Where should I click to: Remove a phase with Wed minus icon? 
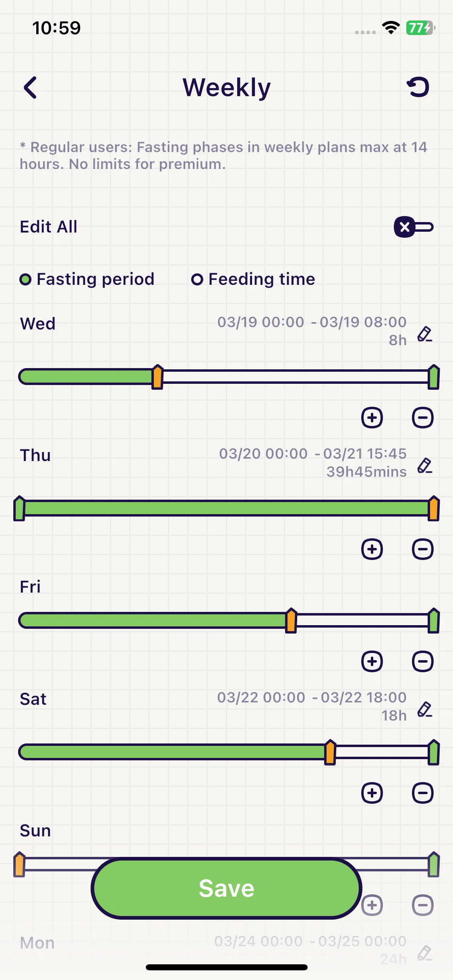click(x=423, y=418)
